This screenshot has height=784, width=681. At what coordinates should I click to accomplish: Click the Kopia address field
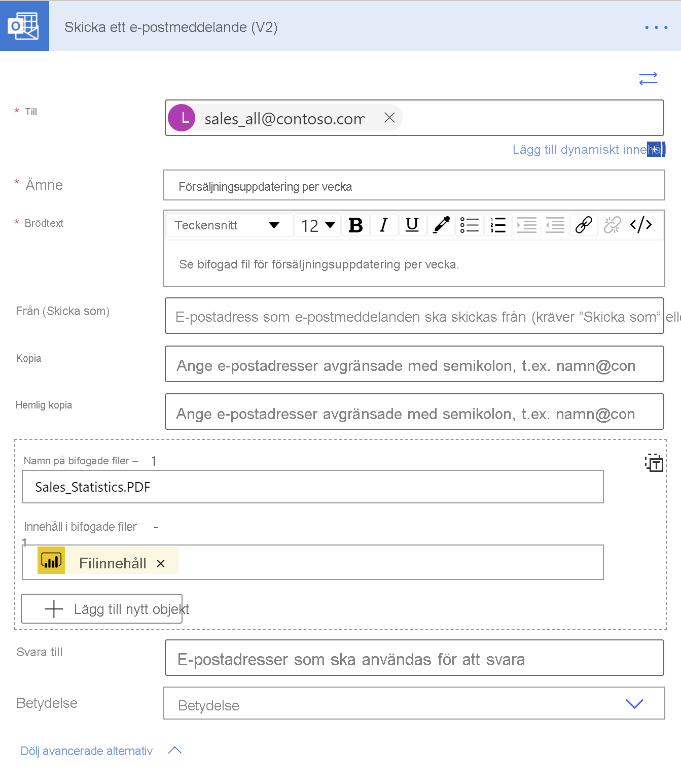pyautogui.click(x=414, y=364)
